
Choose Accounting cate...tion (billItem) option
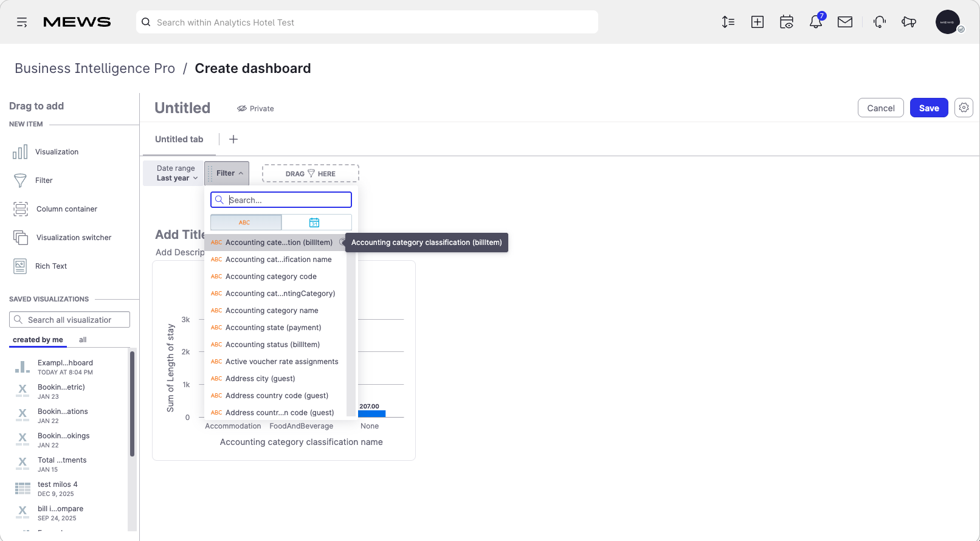[x=275, y=243]
